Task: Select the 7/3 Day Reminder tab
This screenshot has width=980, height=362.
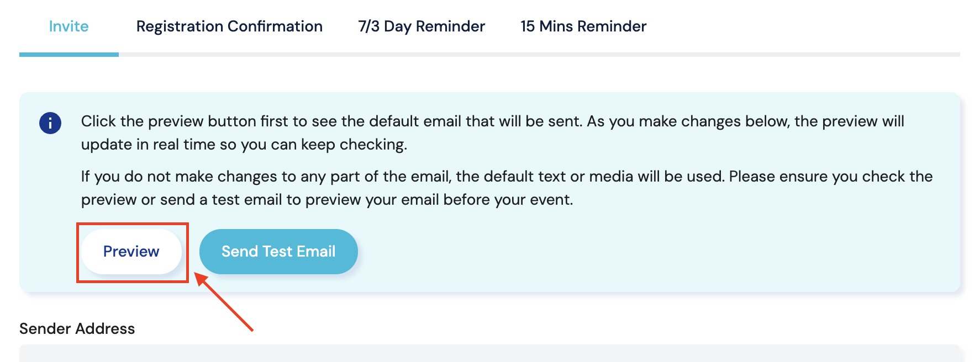Action: 421,26
